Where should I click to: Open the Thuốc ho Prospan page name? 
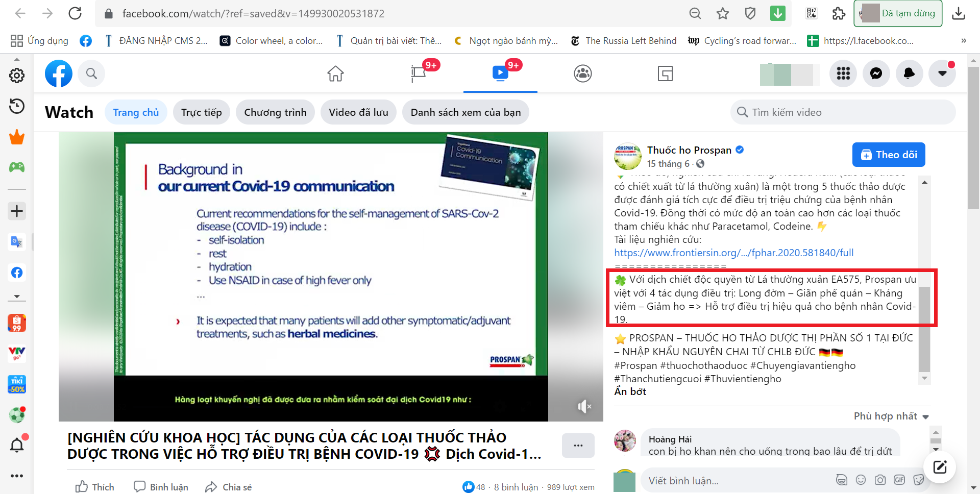pyautogui.click(x=689, y=150)
